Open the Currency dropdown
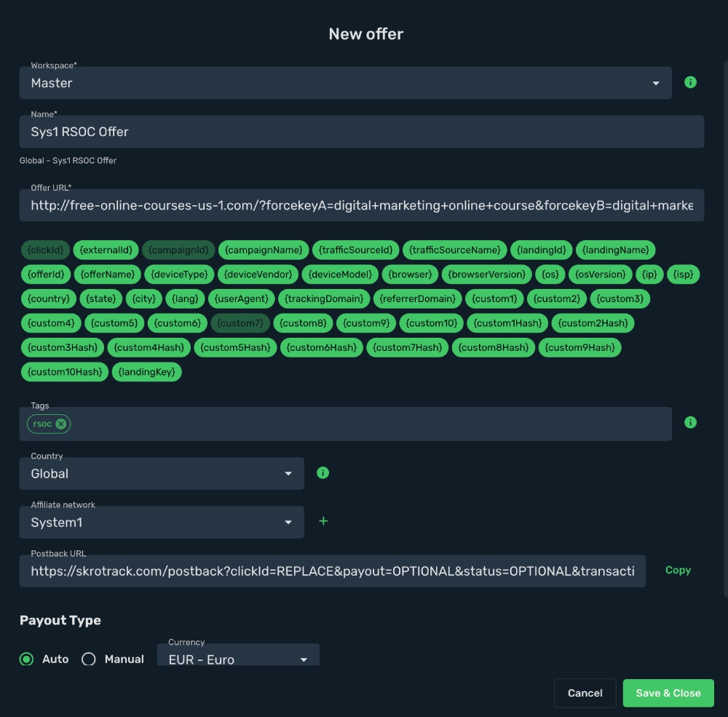 [238, 656]
